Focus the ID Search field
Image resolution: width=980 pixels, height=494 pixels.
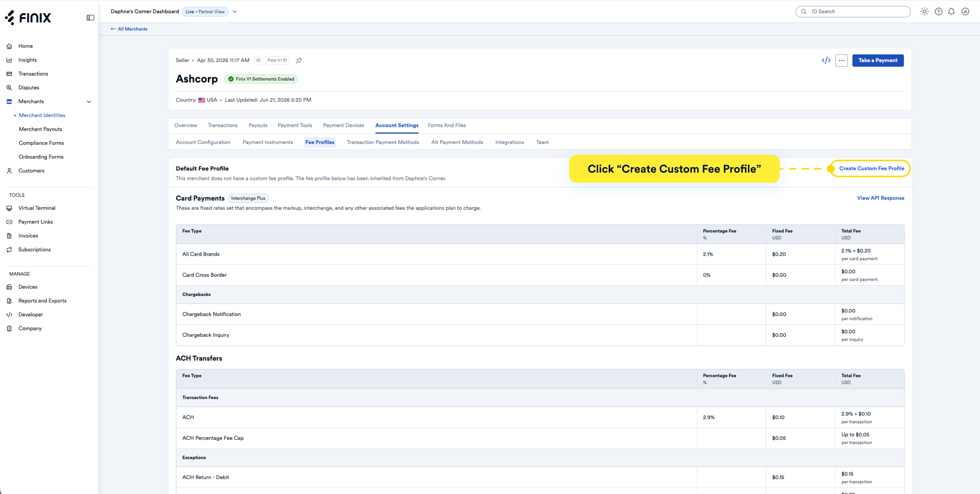click(x=853, y=12)
